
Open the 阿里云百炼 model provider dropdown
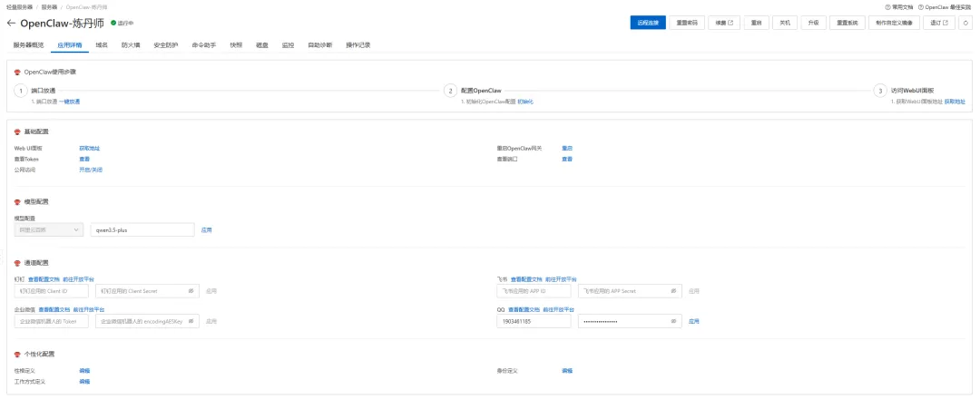[48, 229]
